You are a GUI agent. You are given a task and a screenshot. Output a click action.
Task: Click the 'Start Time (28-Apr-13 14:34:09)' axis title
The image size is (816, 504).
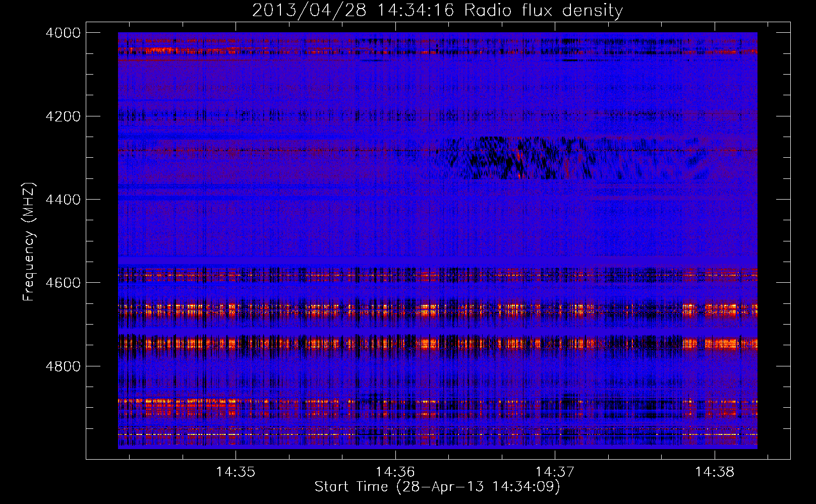(437, 487)
